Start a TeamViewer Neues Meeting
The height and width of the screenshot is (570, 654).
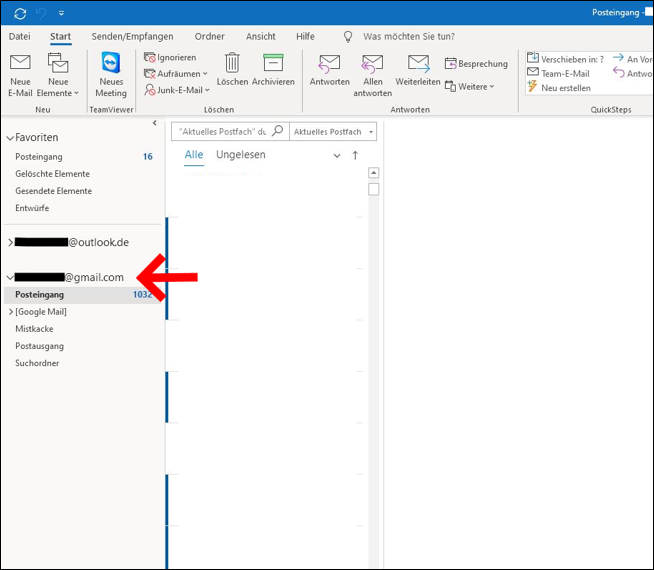point(111,75)
